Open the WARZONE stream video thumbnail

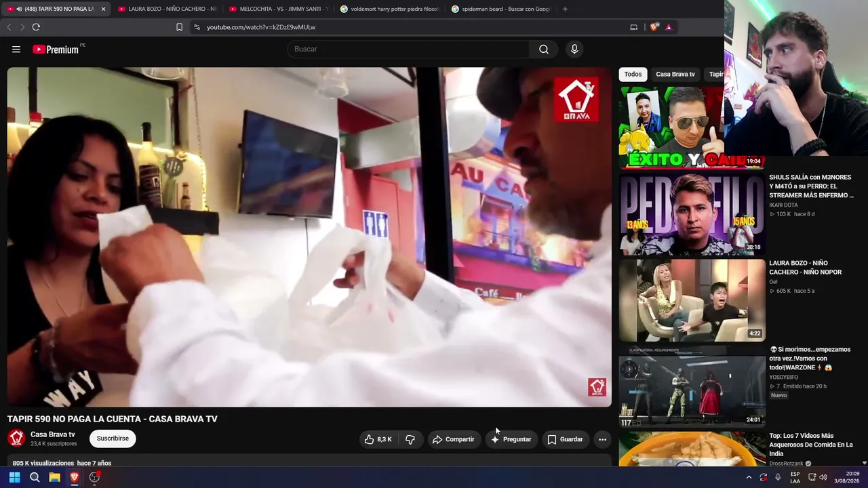coord(692,386)
